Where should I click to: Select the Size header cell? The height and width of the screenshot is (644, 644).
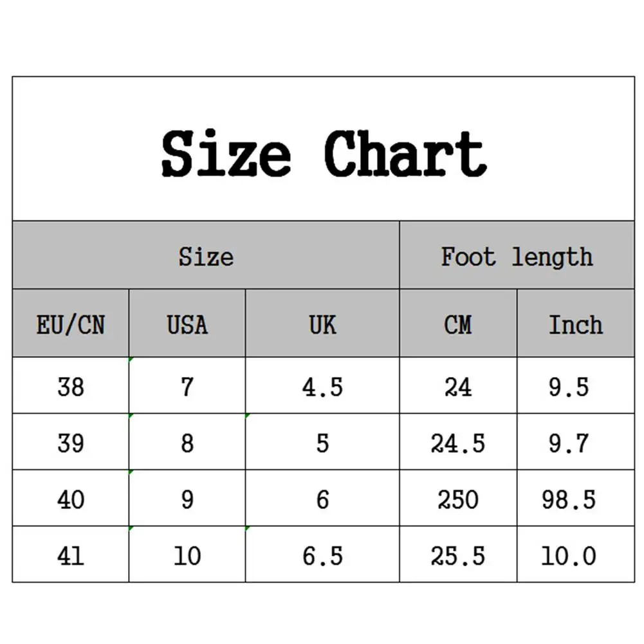pos(206,256)
